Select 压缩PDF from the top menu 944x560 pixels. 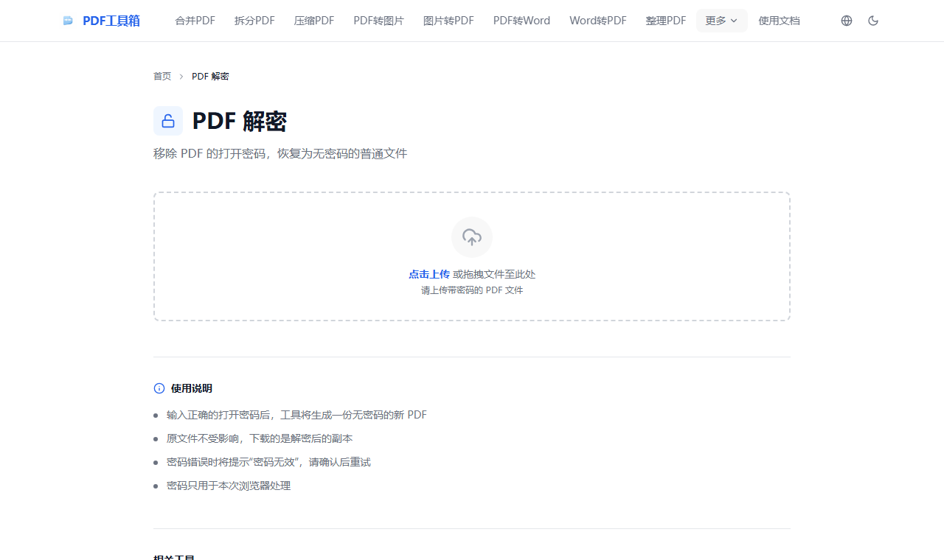coord(314,21)
